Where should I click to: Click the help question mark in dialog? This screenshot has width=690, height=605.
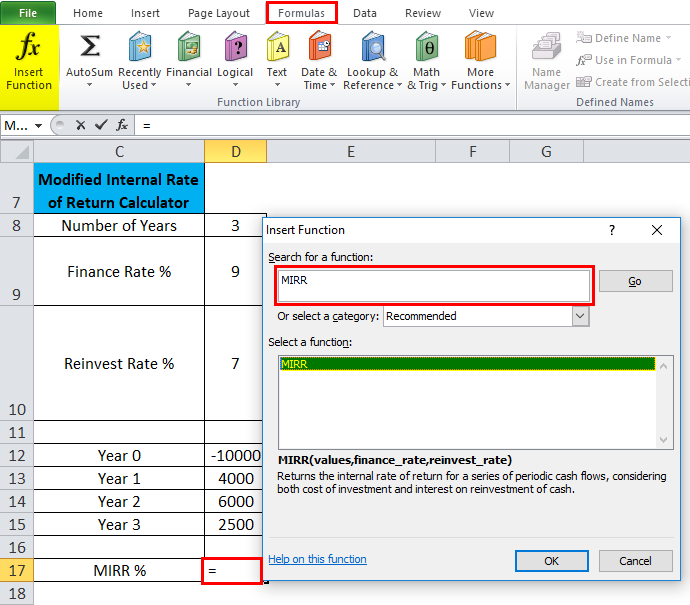pyautogui.click(x=612, y=230)
